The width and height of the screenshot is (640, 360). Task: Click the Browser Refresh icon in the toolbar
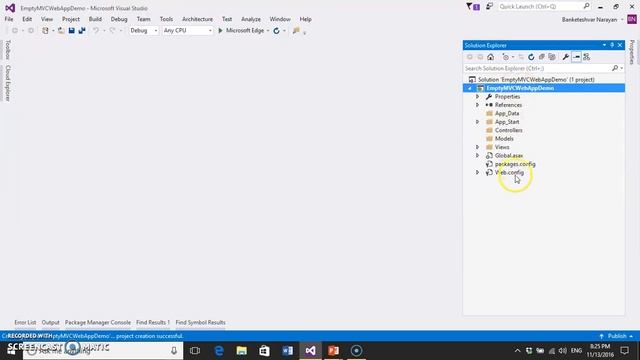pyautogui.click(x=276, y=31)
